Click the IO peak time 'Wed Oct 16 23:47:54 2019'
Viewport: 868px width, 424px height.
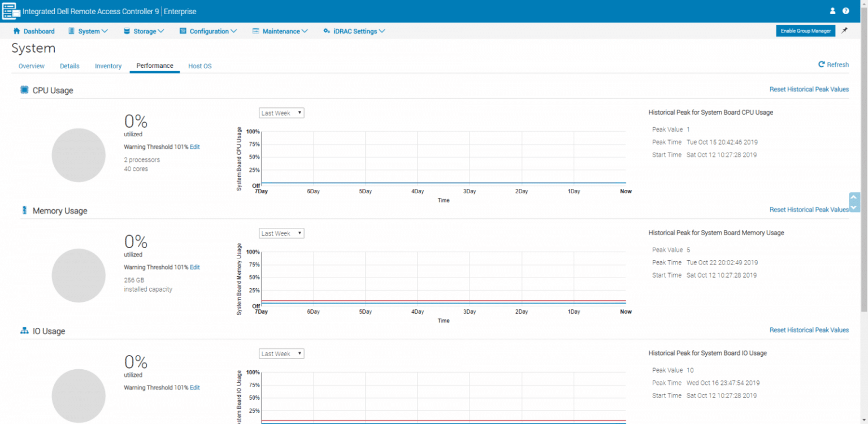pos(723,383)
